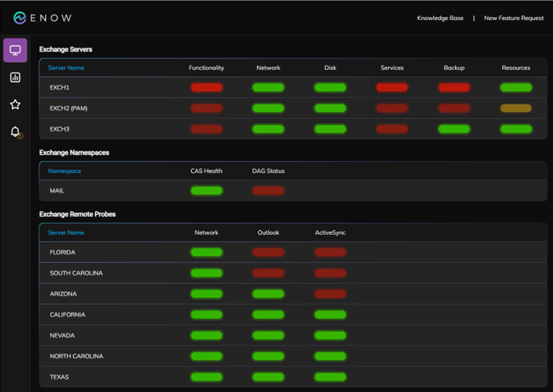553x392 pixels.
Task: Click MAIL CAS Health green indicator
Action: pos(206,190)
